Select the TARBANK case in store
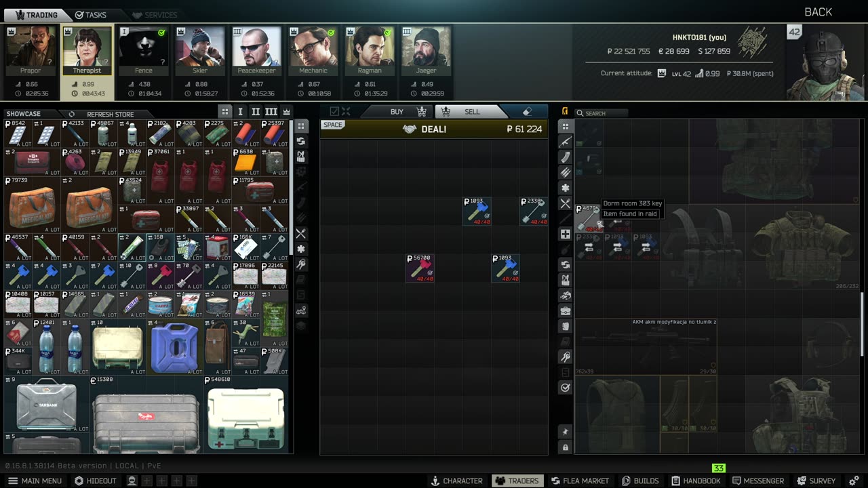This screenshot has width=868, height=488. [x=46, y=404]
